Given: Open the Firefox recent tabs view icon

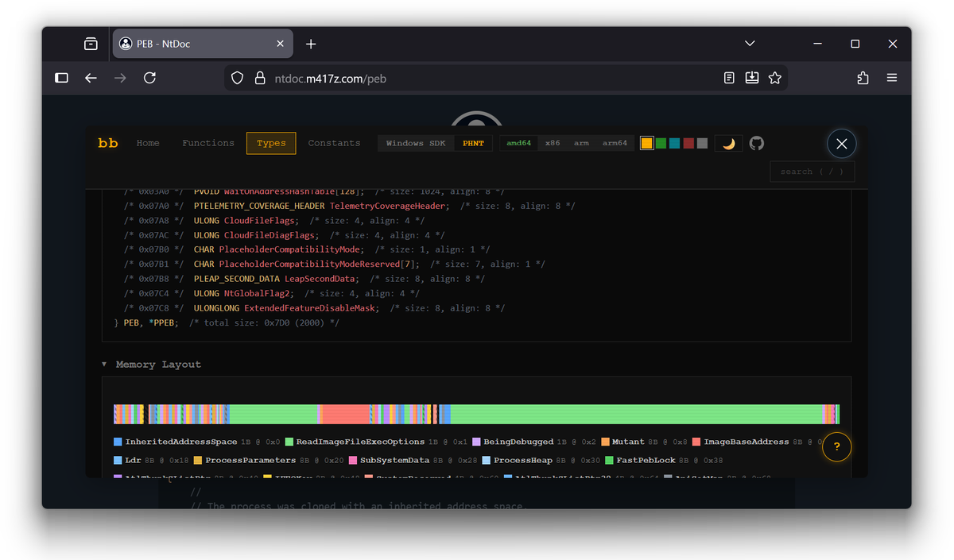Looking at the screenshot, I should pos(91,44).
